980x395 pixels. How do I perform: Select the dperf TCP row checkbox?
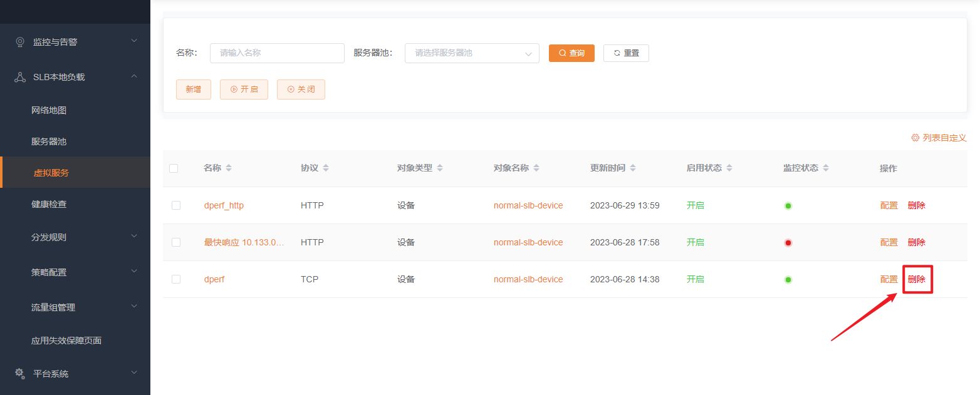[x=176, y=279]
